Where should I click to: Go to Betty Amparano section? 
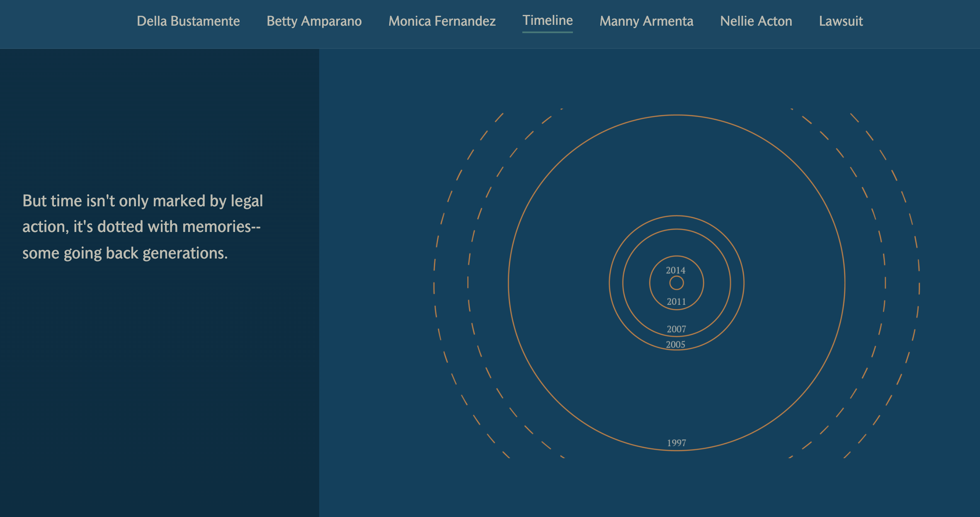(x=314, y=21)
